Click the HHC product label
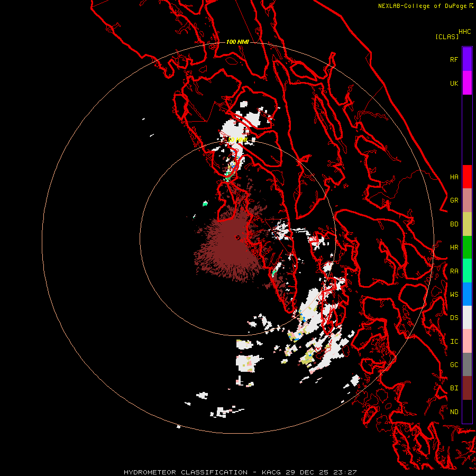Viewport: 476px width, 476px height. 464,32
